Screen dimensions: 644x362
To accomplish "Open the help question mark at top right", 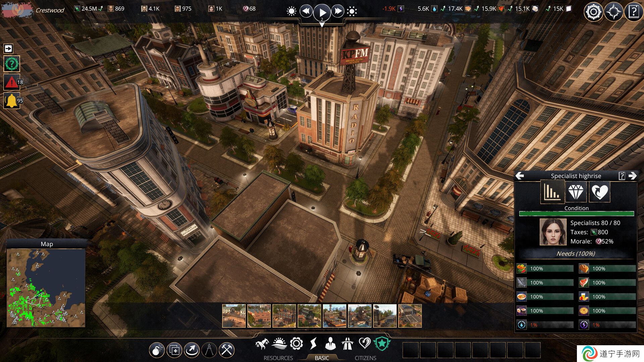I will 634,12.
